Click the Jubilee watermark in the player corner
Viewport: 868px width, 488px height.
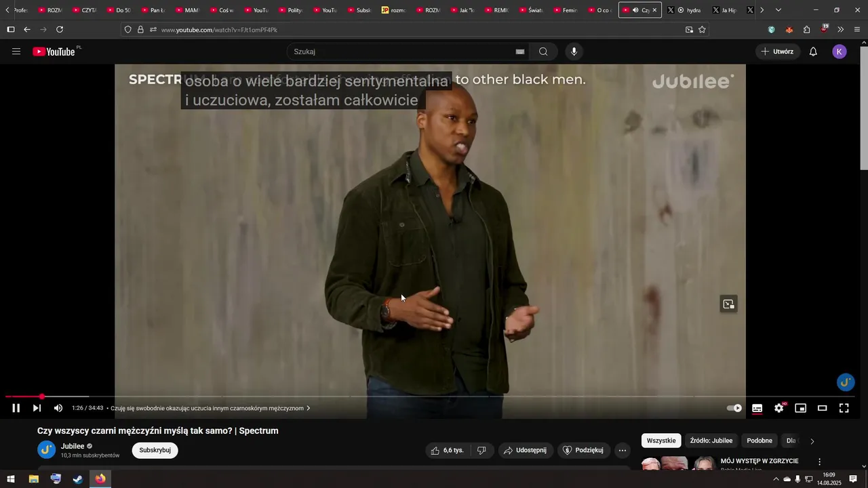[x=846, y=382]
